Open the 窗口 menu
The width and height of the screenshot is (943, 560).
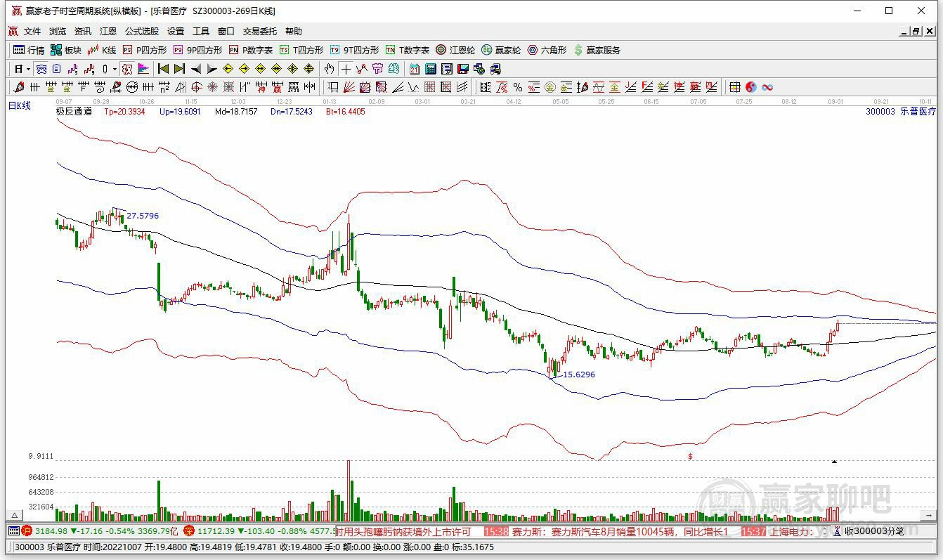click(x=226, y=32)
